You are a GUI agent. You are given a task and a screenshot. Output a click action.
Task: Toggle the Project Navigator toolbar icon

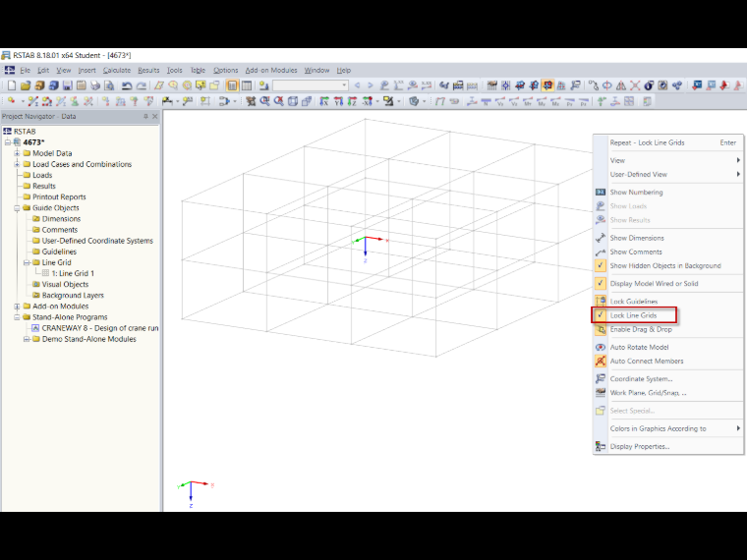click(232, 85)
